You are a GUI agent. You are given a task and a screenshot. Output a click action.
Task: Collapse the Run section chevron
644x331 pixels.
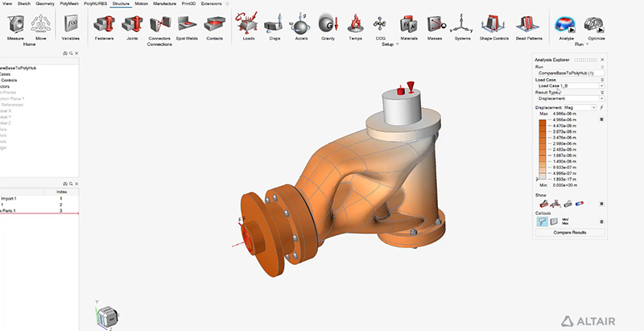tap(602, 67)
